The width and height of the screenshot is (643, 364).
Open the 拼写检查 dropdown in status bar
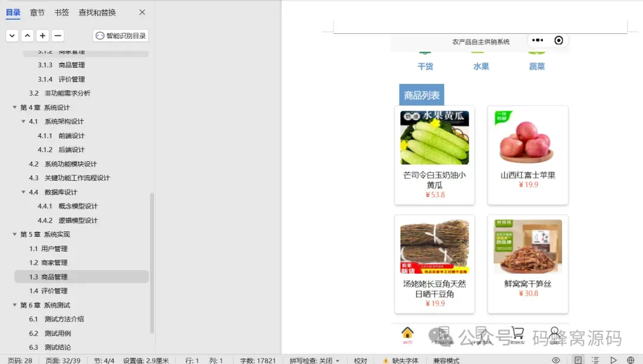coord(314,360)
